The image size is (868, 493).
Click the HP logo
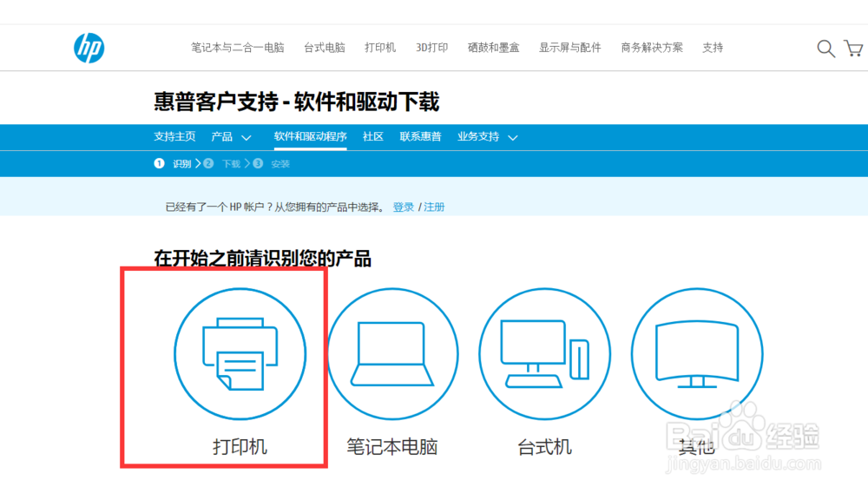(x=89, y=48)
